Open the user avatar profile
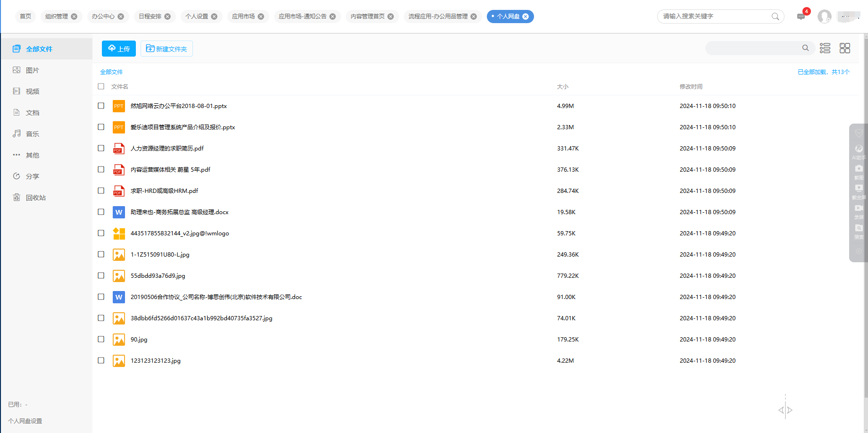The image size is (868, 433). coord(825,17)
